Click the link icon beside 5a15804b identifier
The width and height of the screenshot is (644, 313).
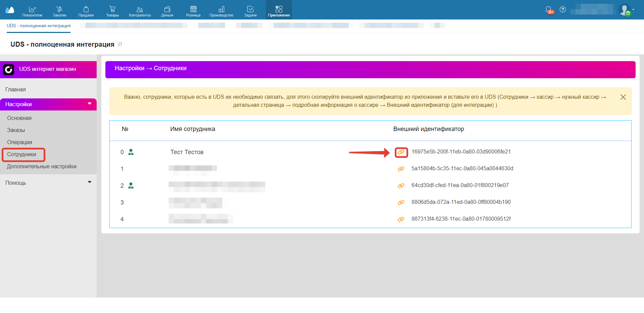401,169
